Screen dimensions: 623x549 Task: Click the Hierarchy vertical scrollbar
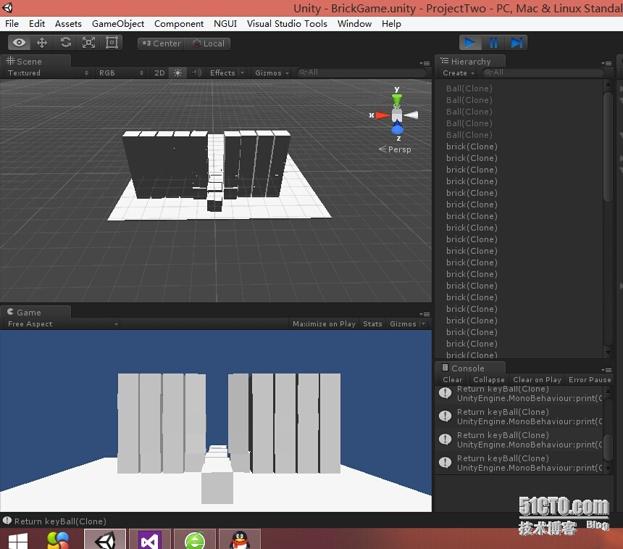[608, 147]
